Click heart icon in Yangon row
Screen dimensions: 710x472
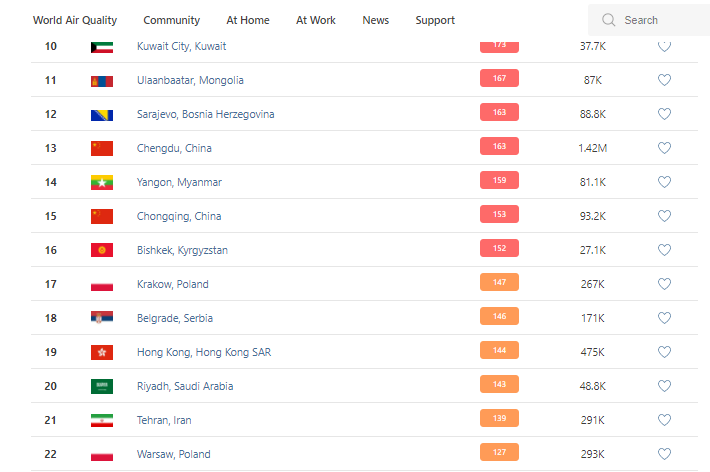pos(664,182)
